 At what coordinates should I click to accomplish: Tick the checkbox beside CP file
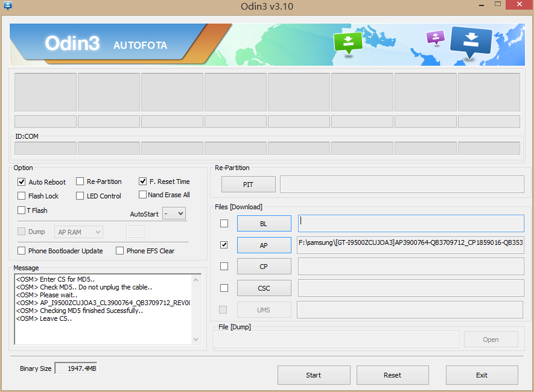coord(224,267)
